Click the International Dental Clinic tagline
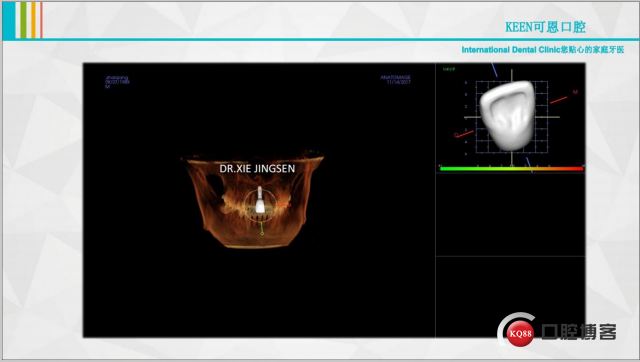 tap(543, 50)
